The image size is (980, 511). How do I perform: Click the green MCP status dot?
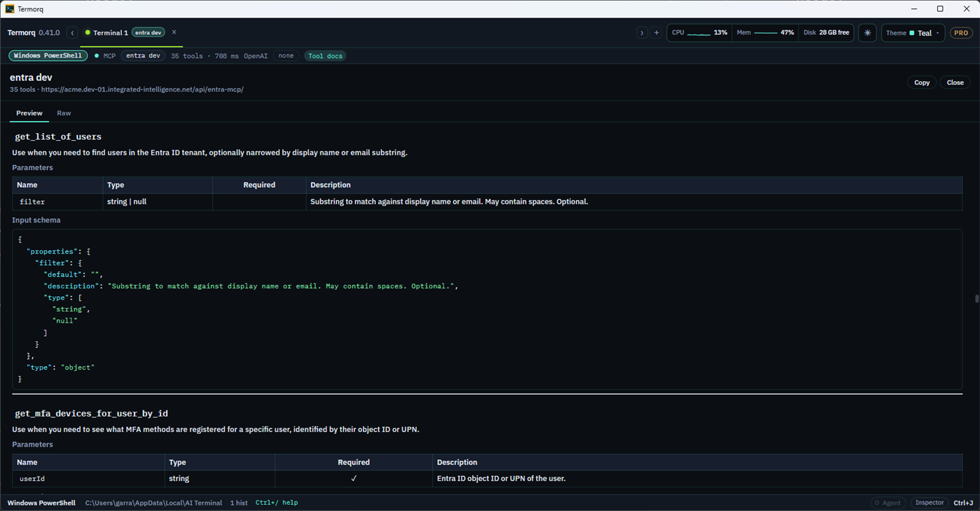[97, 56]
